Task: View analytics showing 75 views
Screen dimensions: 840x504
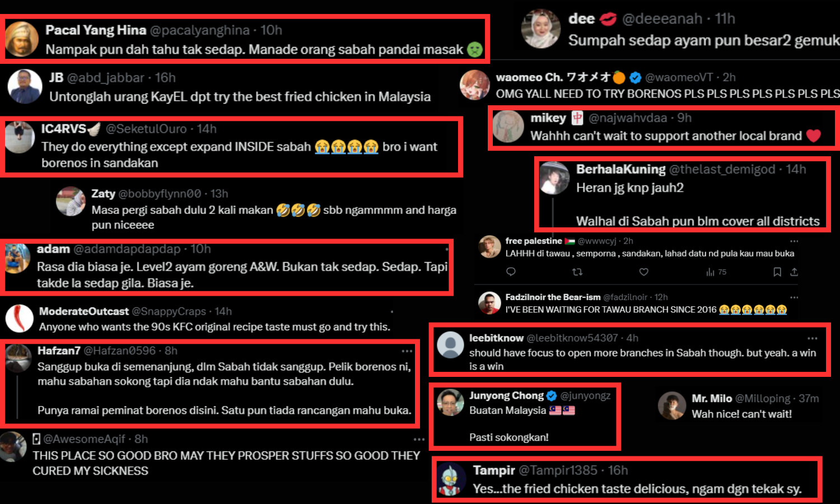Action: pos(716,272)
